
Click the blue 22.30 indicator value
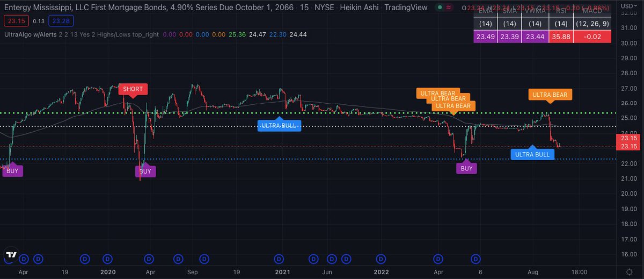pyautogui.click(x=279, y=34)
